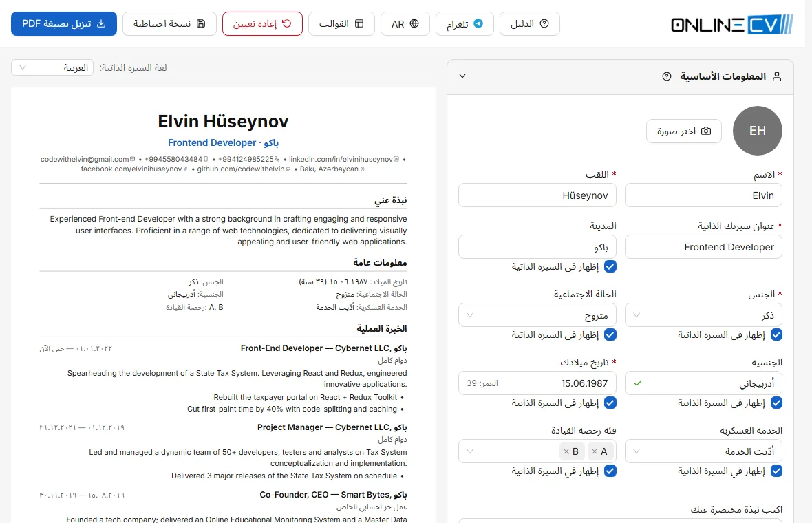Click Project Manager — Cybernet LLC entry
812x523 pixels.
(332, 428)
